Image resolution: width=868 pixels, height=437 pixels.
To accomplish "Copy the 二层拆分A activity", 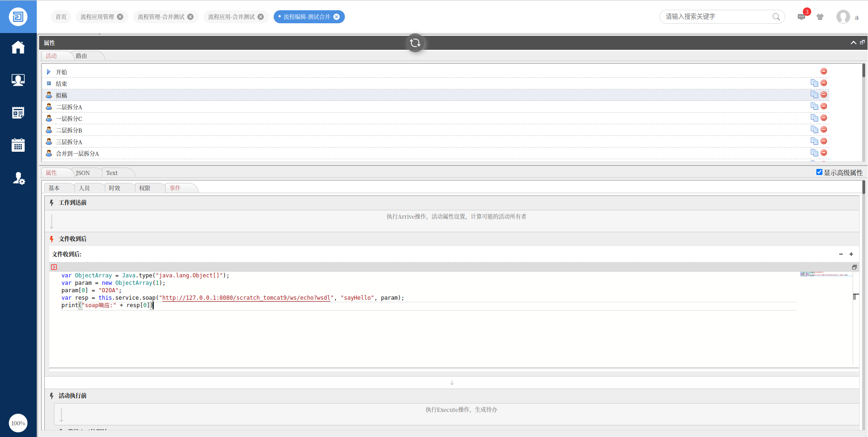I will coord(814,106).
